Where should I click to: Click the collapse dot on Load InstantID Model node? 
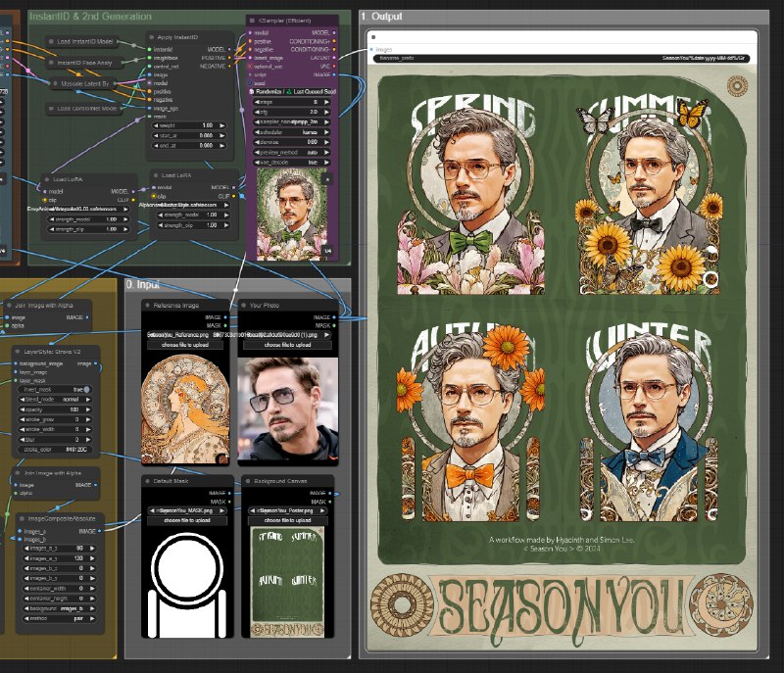point(51,41)
